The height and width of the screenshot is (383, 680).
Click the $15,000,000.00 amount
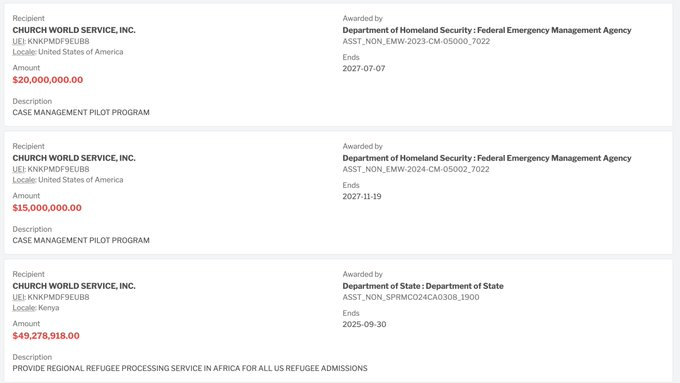[x=47, y=208]
